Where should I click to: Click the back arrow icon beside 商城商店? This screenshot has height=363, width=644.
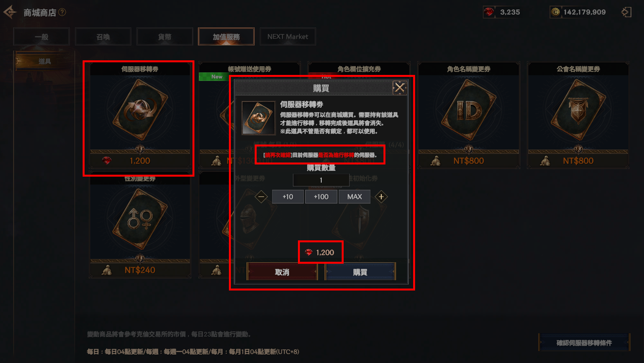tap(10, 12)
